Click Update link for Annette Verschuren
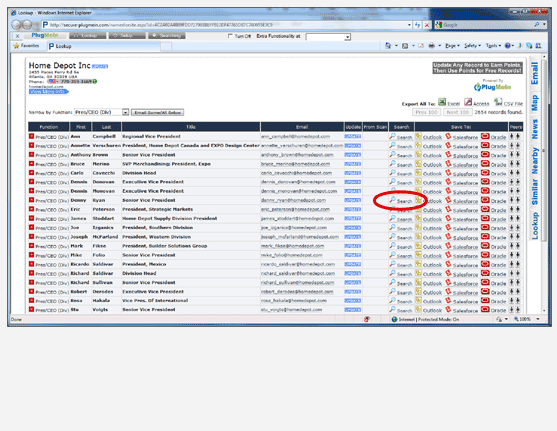Image resolution: width=557 pixels, height=431 pixels. click(352, 146)
